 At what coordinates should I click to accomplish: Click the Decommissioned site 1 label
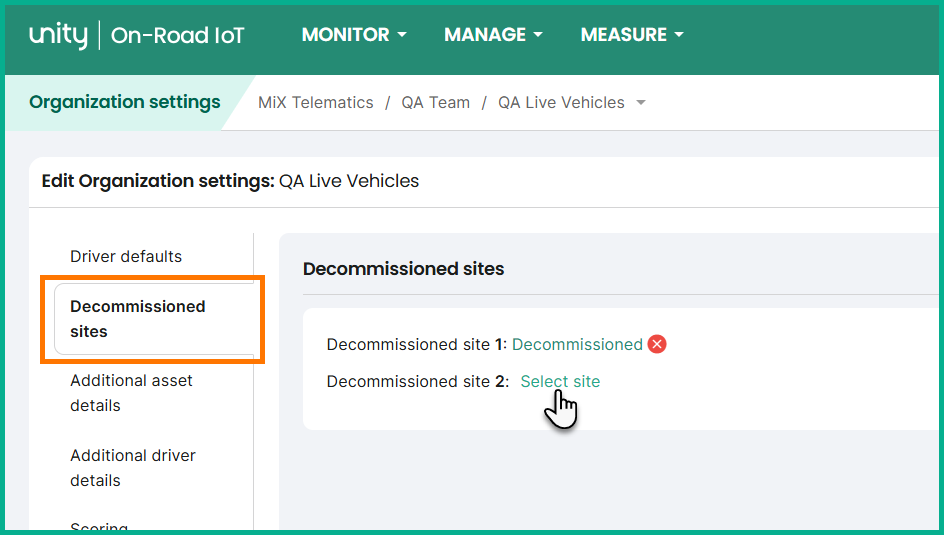point(417,344)
